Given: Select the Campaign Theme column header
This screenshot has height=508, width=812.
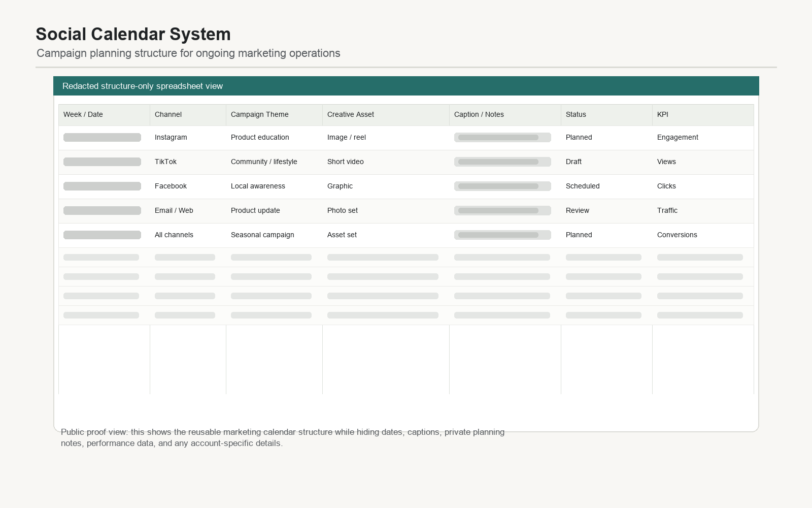Looking at the screenshot, I should (x=274, y=115).
